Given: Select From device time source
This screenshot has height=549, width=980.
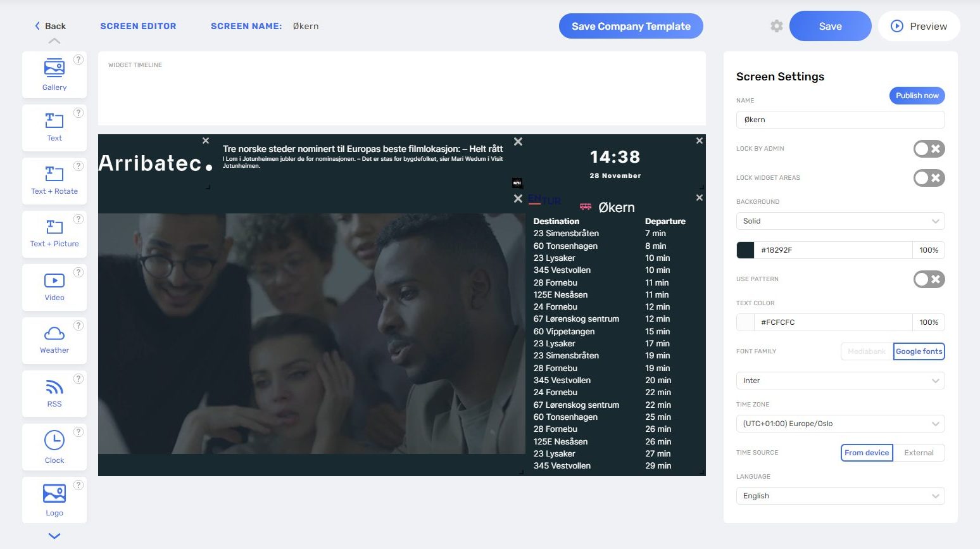Looking at the screenshot, I should pyautogui.click(x=867, y=453).
